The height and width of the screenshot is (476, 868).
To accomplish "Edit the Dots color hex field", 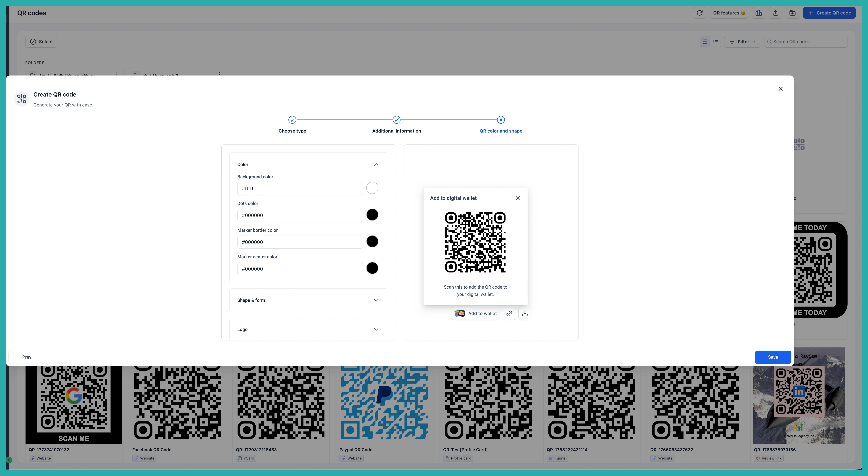I will [300, 215].
